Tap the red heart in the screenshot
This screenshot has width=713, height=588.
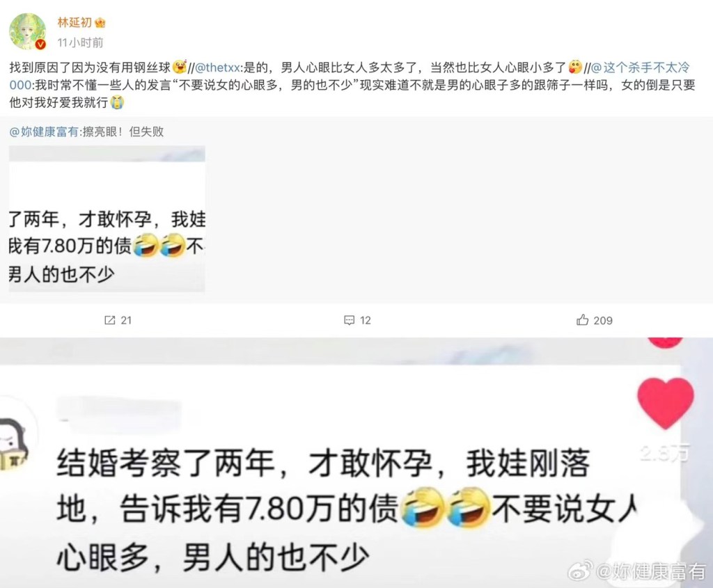tap(665, 403)
